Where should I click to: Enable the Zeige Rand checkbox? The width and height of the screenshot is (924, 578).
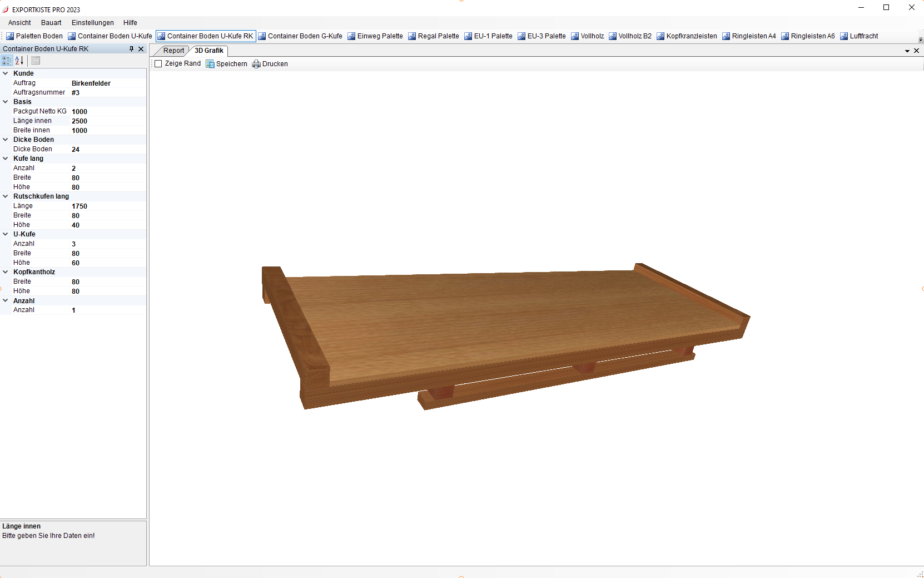pos(158,64)
